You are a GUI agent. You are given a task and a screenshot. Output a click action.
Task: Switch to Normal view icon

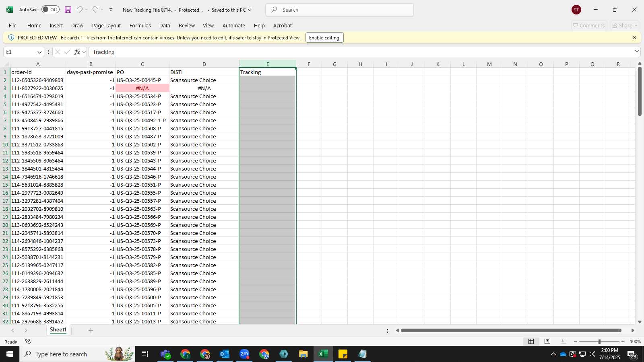click(x=531, y=341)
